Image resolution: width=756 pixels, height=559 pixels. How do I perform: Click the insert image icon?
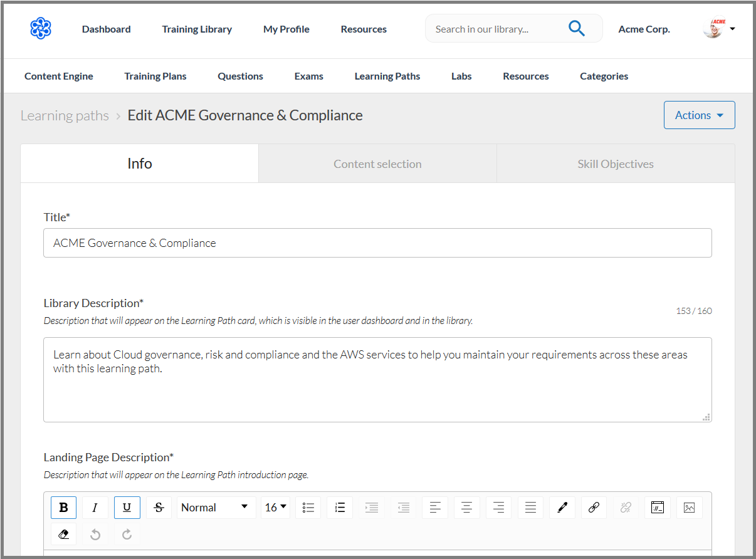click(690, 508)
